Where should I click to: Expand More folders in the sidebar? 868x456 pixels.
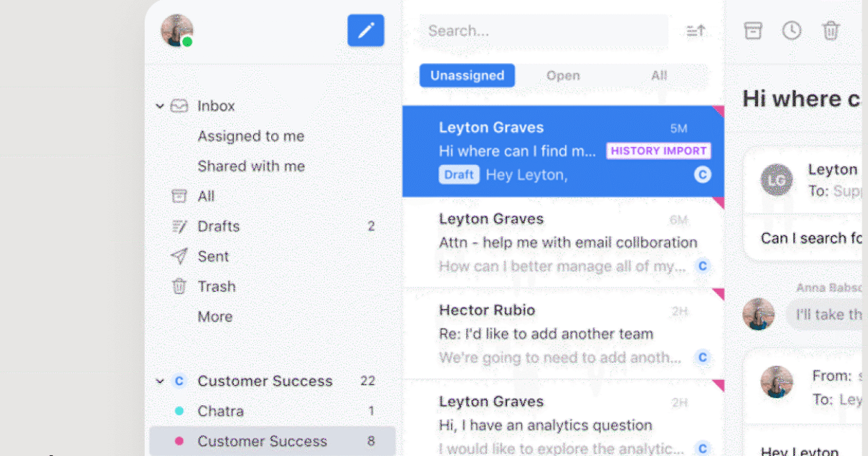point(215,317)
